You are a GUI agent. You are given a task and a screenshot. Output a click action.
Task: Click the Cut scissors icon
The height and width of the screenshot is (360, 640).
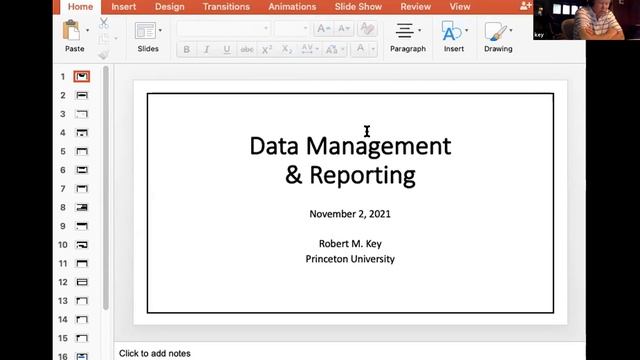104,23
